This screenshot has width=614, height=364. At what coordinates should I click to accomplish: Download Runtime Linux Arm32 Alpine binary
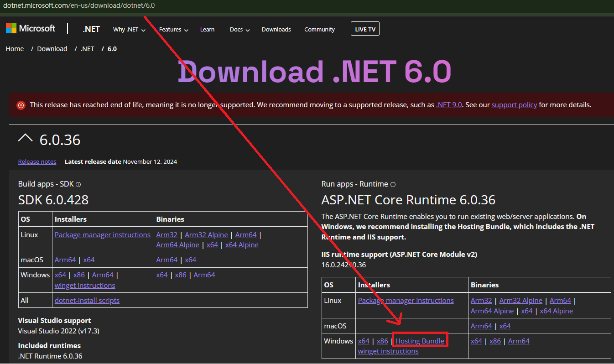pos(521,301)
